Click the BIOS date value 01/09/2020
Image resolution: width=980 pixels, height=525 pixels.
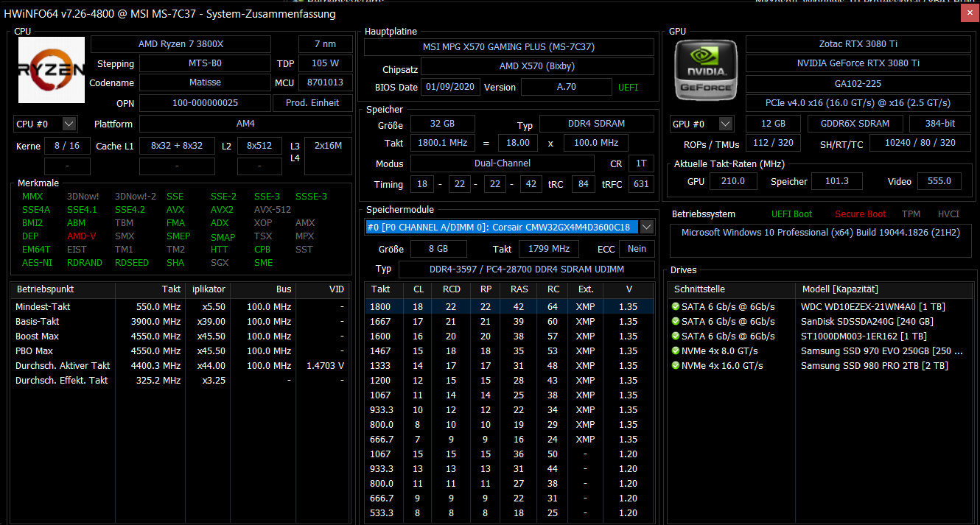(450, 87)
